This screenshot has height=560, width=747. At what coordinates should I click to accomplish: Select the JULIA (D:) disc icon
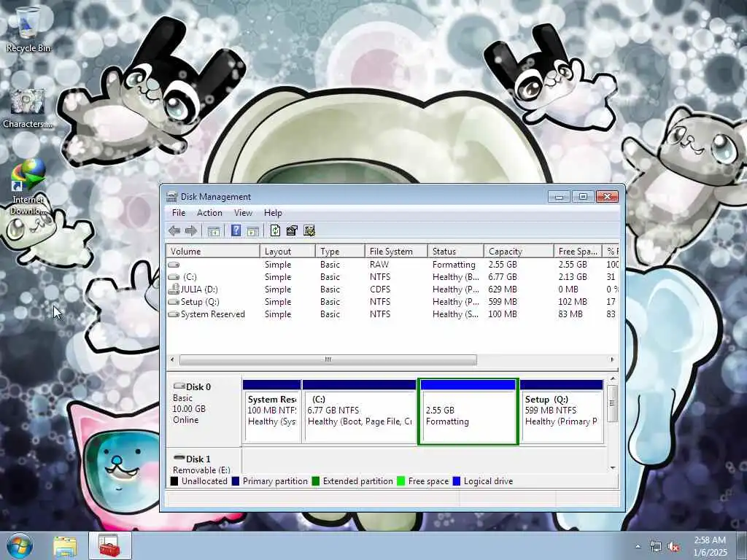coord(174,289)
